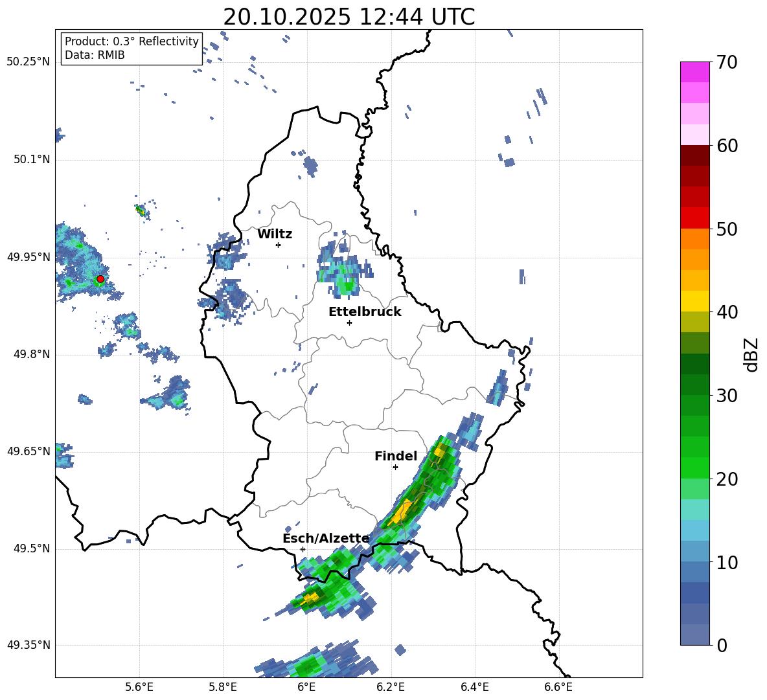The image size is (767, 700).
Task: Click the dark red colorbar segment below 60
Action: [694, 155]
